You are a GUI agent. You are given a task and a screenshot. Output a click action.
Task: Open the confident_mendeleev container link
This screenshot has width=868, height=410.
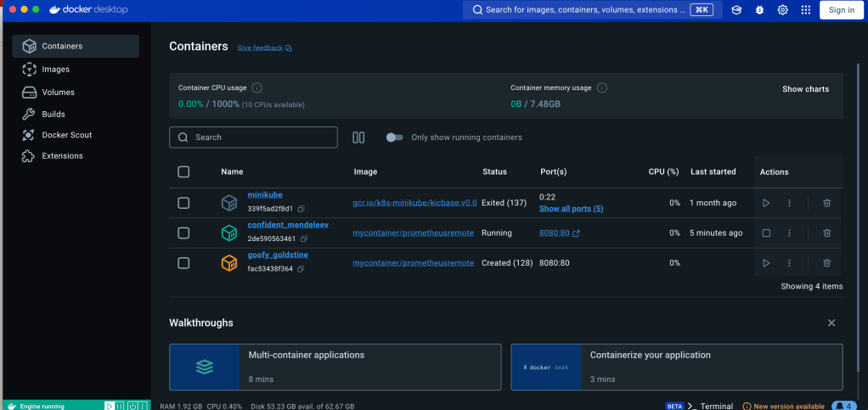[x=289, y=225]
